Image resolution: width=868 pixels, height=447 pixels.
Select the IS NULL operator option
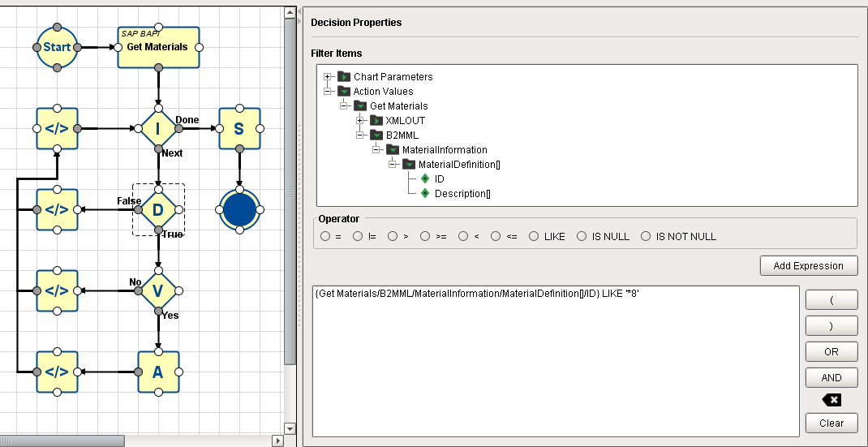(582, 237)
